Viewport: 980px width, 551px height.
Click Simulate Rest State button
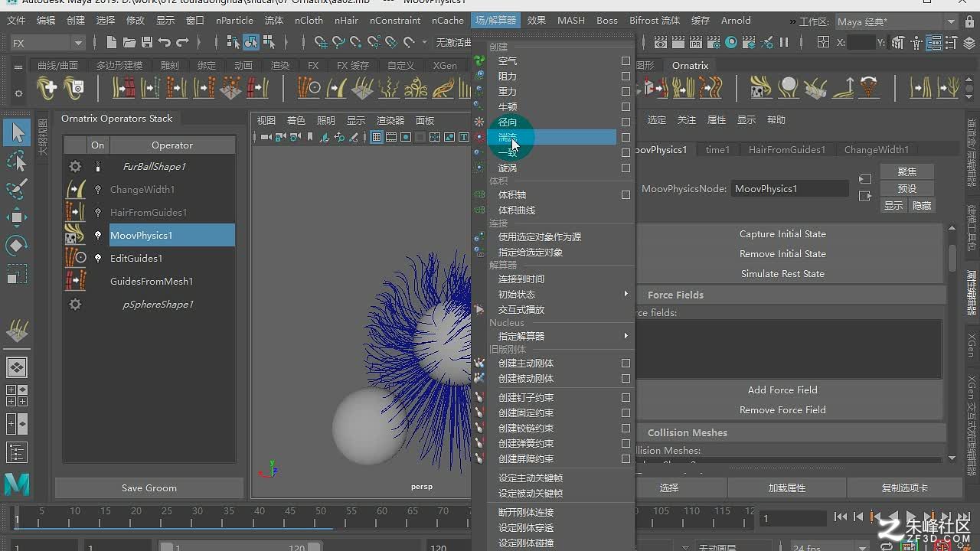coord(782,274)
